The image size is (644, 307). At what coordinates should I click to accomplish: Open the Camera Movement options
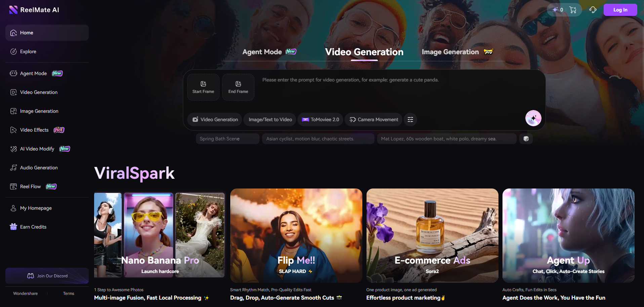coord(373,120)
